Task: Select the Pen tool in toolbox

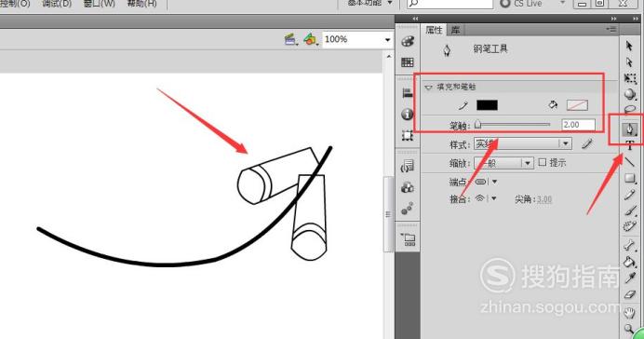Action: (x=630, y=129)
